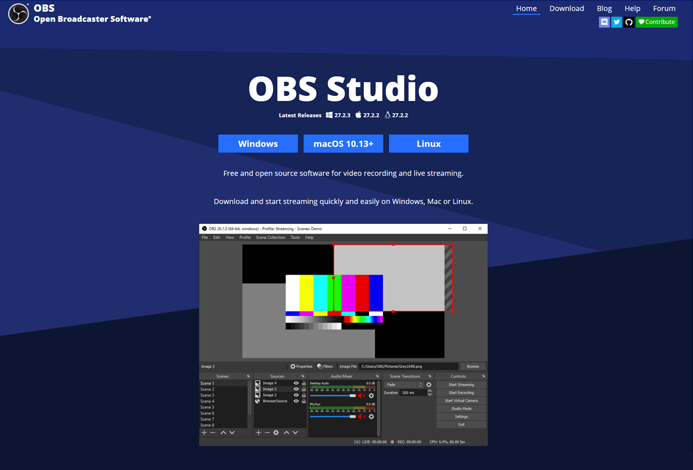Select Scene 5 in Scenes list
693x470 pixels.
point(224,407)
